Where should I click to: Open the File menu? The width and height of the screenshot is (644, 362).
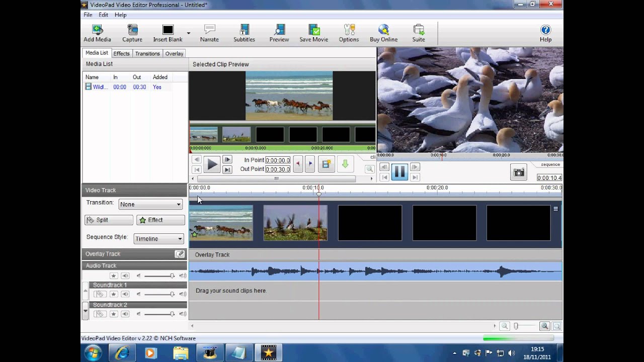(88, 15)
